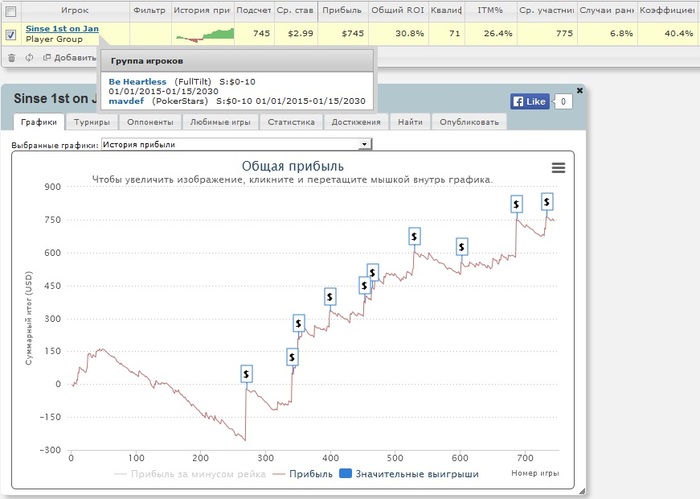The height and width of the screenshot is (499, 700).
Task: Click the $ win marker near game 340
Action: pos(292,357)
